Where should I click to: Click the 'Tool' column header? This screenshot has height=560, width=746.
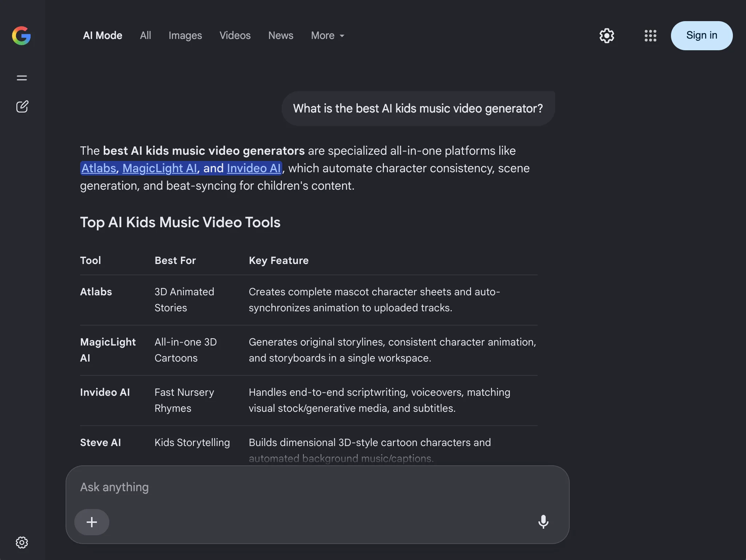pyautogui.click(x=90, y=261)
